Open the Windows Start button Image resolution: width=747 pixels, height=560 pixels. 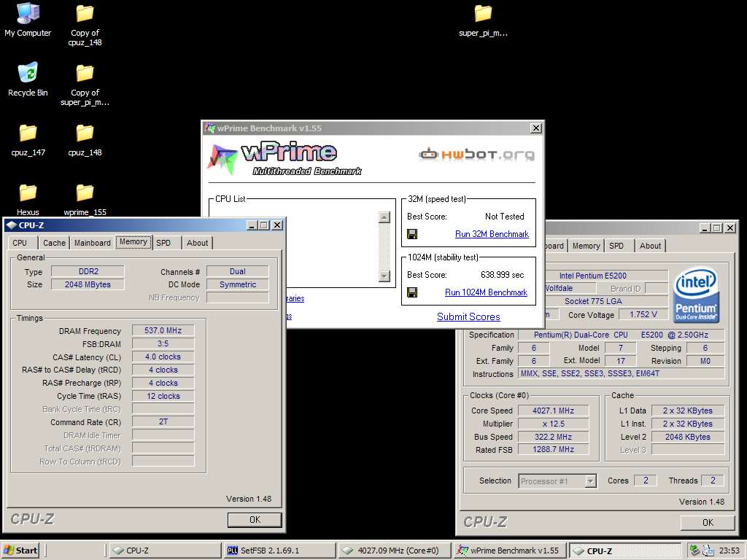click(x=20, y=551)
